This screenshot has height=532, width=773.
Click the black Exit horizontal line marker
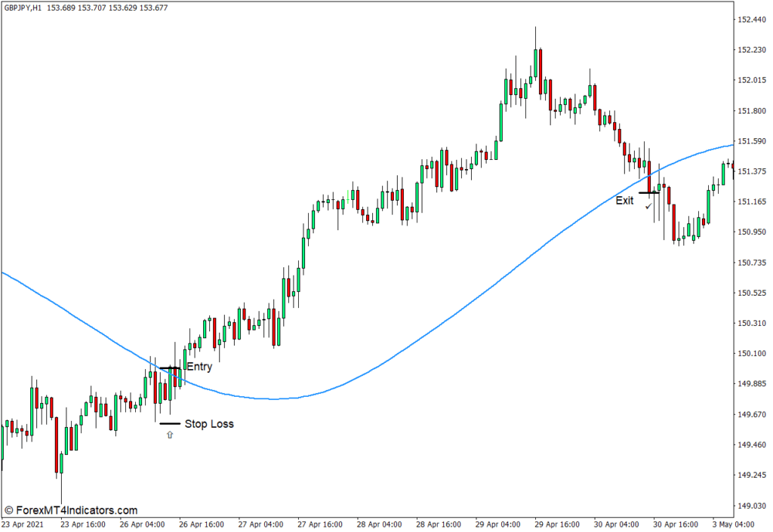648,193
